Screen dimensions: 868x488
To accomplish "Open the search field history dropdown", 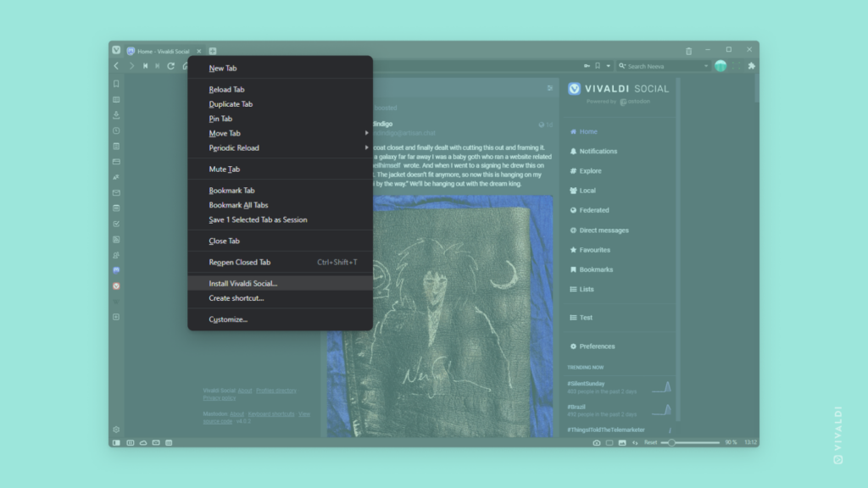I will pos(706,66).
